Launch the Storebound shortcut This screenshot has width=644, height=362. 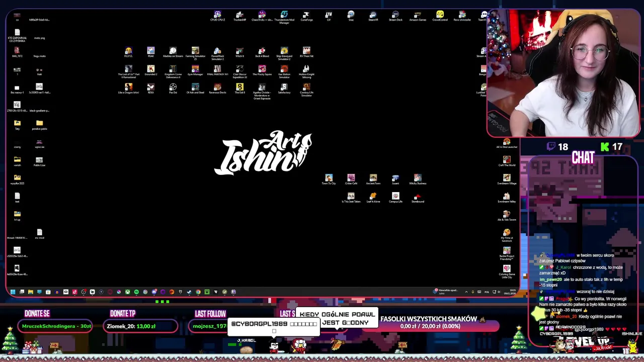(418, 198)
